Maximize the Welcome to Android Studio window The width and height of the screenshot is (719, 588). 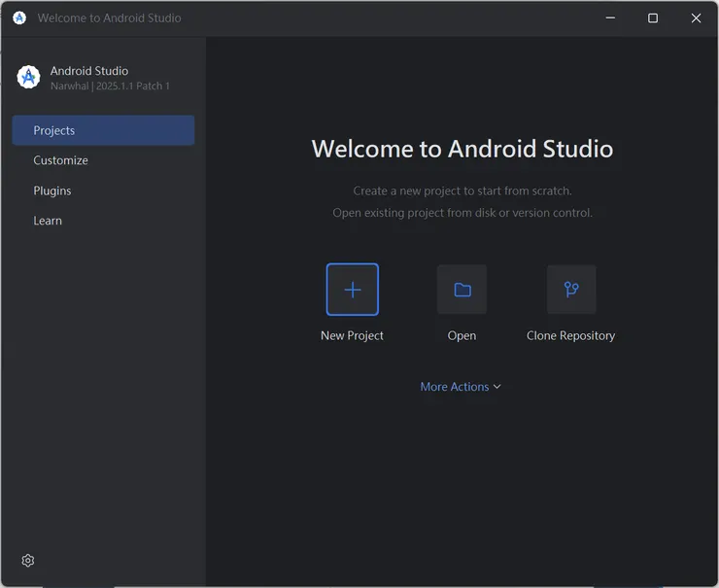coord(653,17)
